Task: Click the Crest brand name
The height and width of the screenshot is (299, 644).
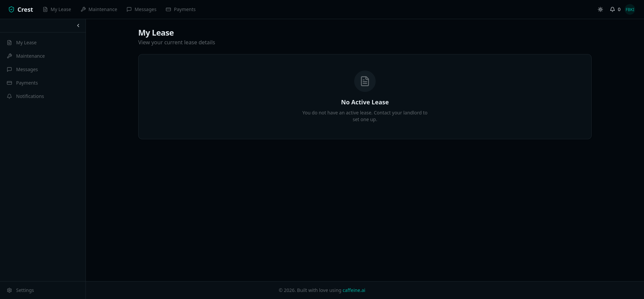Action: point(25,10)
